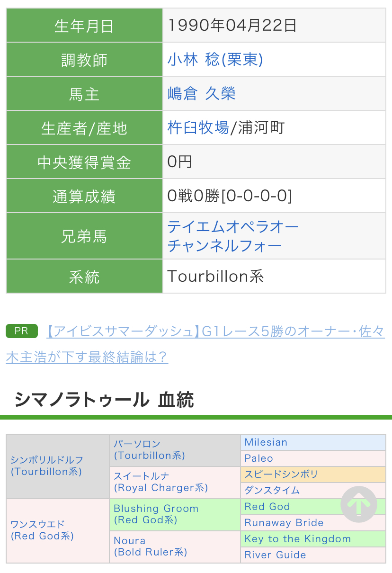Open owner 嶋倉 久榮 link
392x573 pixels.
click(x=201, y=93)
